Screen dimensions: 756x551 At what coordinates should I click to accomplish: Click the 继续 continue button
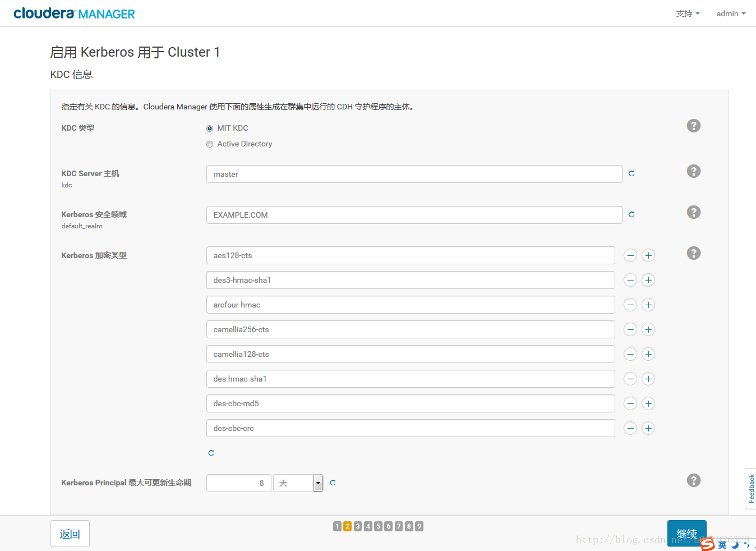pyautogui.click(x=686, y=534)
